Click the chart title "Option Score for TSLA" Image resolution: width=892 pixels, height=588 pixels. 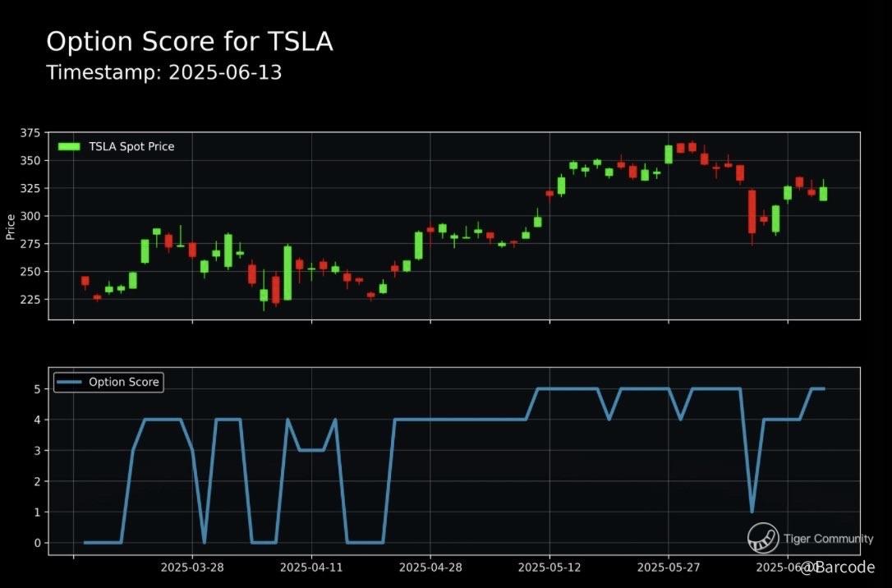click(190, 42)
